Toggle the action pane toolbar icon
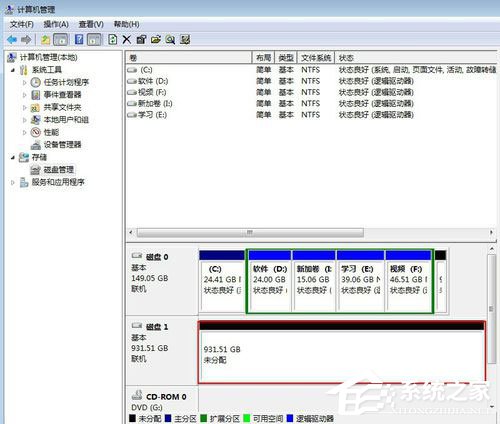The width and height of the screenshot is (500, 424). pyautogui.click(x=94, y=40)
